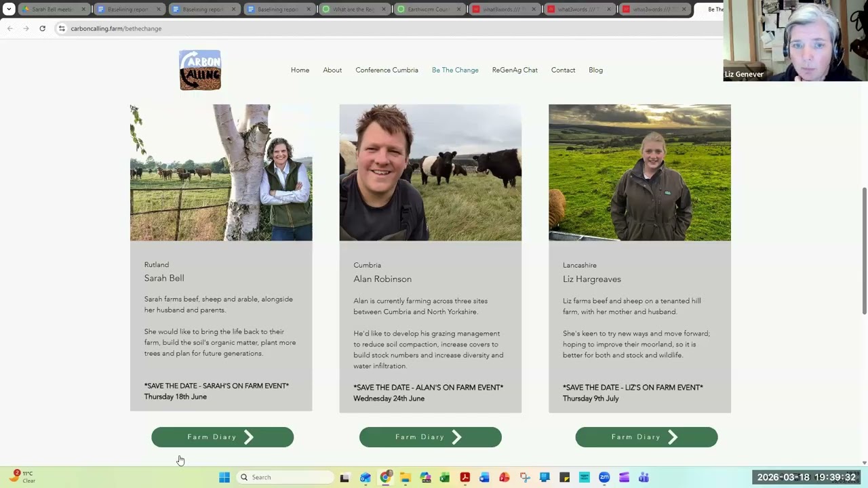The width and height of the screenshot is (868, 488).
Task: Go to the Home page
Action: click(x=300, y=70)
